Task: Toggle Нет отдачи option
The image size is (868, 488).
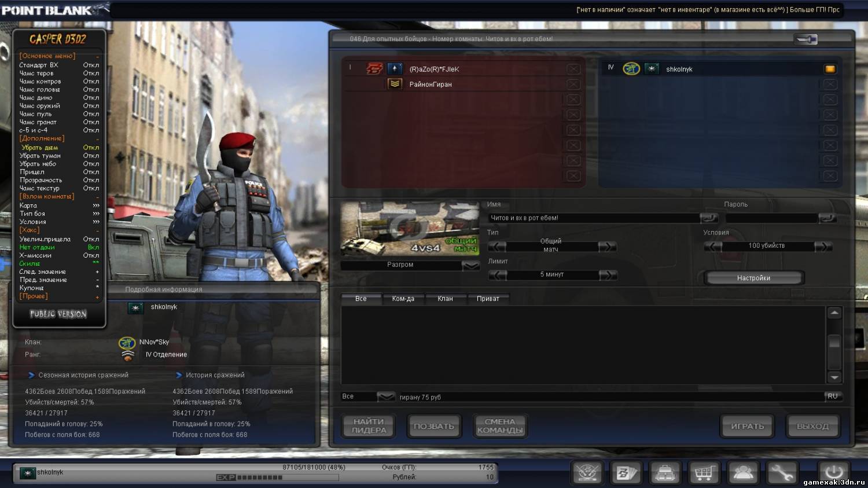Action: point(58,247)
